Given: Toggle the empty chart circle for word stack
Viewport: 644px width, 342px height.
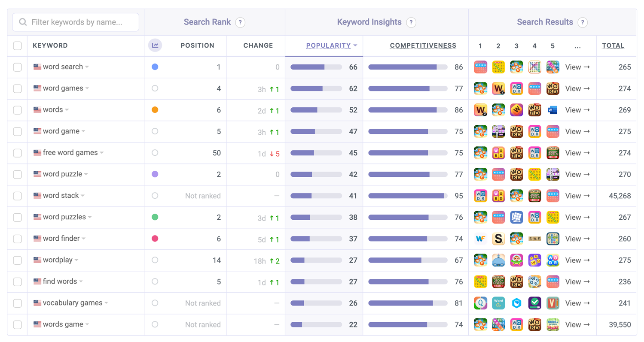Looking at the screenshot, I should pyautogui.click(x=155, y=196).
